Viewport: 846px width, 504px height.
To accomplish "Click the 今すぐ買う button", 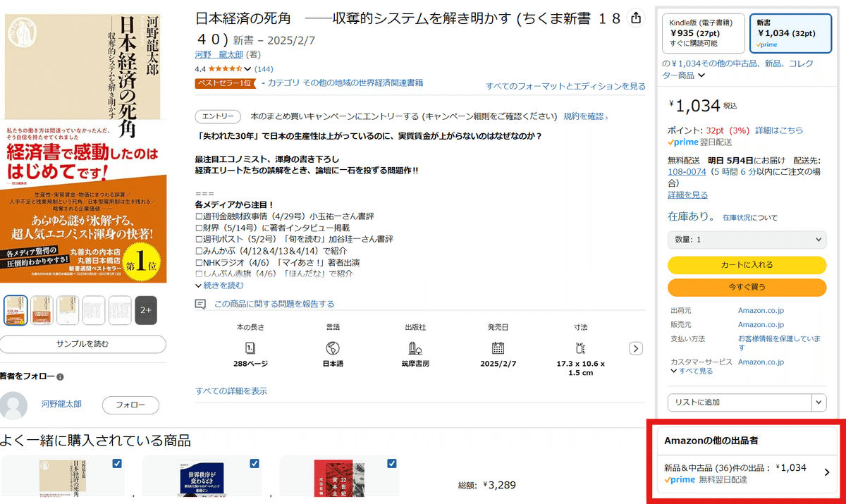I will point(747,288).
